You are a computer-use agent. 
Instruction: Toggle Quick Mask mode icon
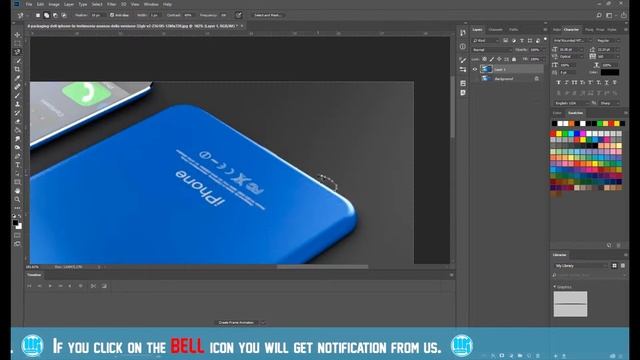[x=17, y=235]
